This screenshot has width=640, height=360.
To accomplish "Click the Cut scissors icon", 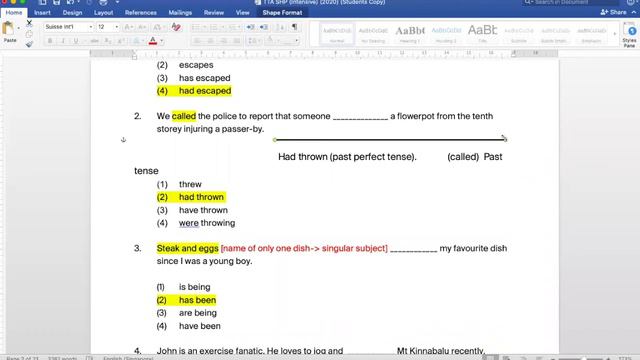I will (29, 23).
